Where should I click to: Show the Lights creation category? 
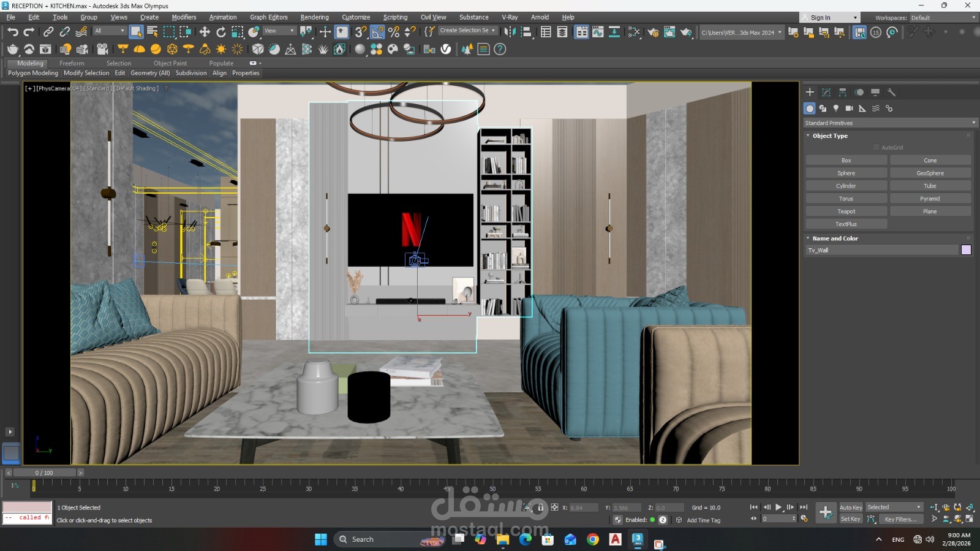point(836,108)
